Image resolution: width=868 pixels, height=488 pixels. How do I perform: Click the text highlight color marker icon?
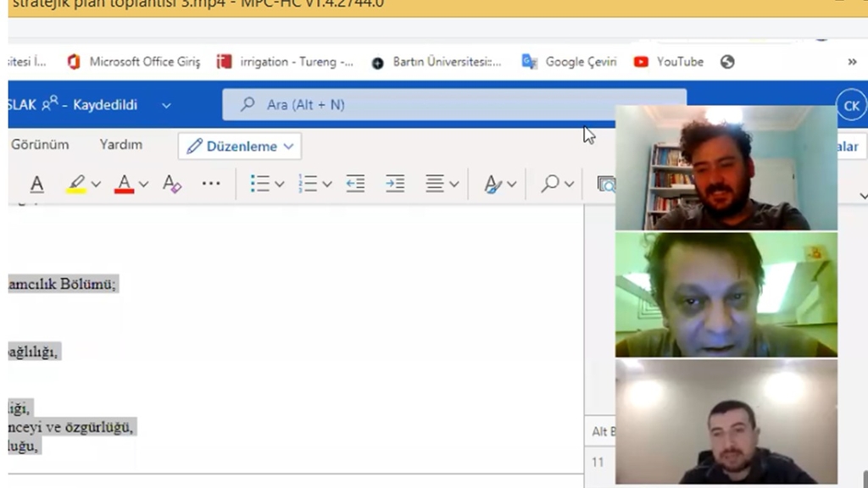click(76, 184)
